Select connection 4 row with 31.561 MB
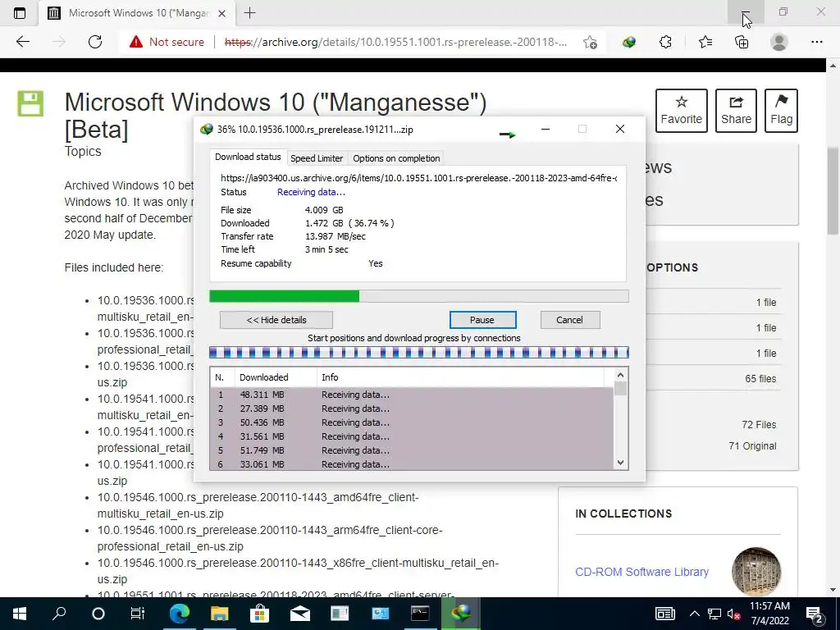The image size is (840, 630). pos(412,436)
